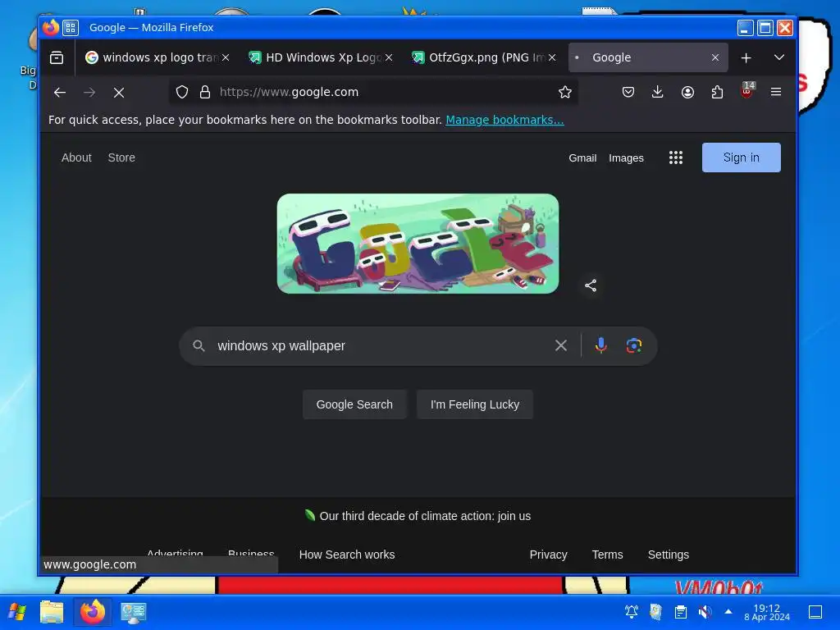Open the eclipse Google Doodle image

coord(418,244)
